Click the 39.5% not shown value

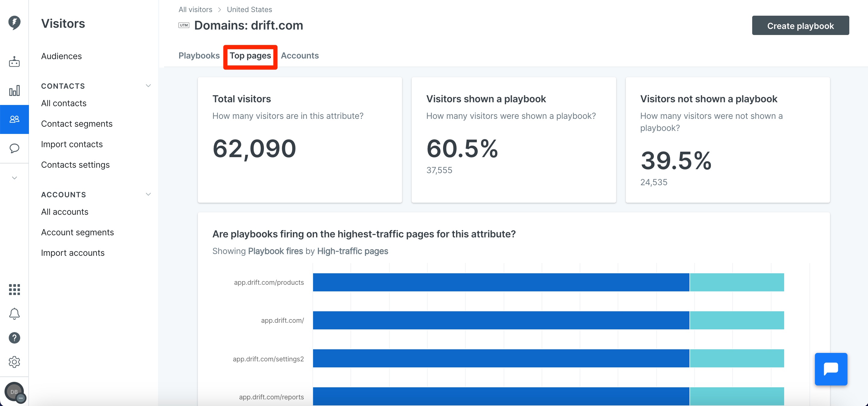[x=676, y=160]
